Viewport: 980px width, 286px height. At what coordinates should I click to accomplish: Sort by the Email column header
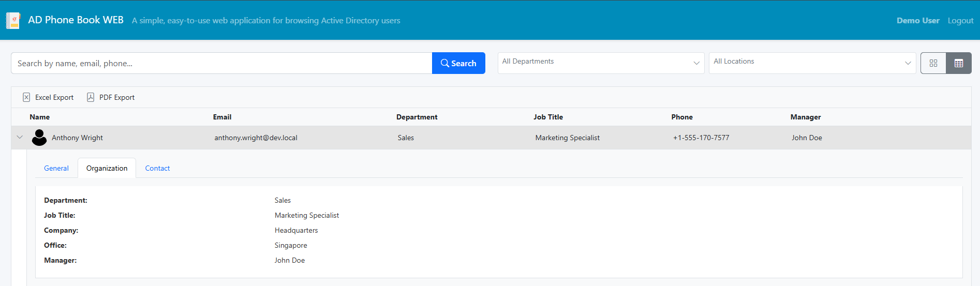coord(222,117)
